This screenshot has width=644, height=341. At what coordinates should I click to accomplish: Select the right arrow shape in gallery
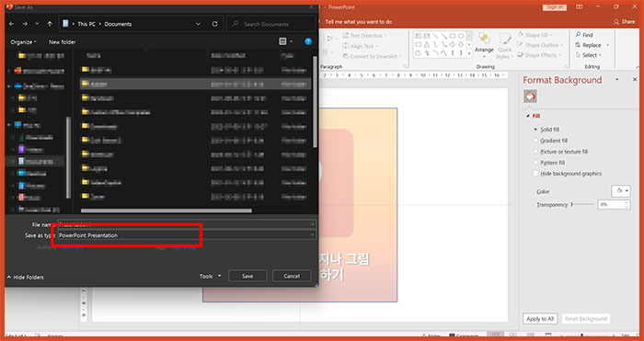[453, 45]
